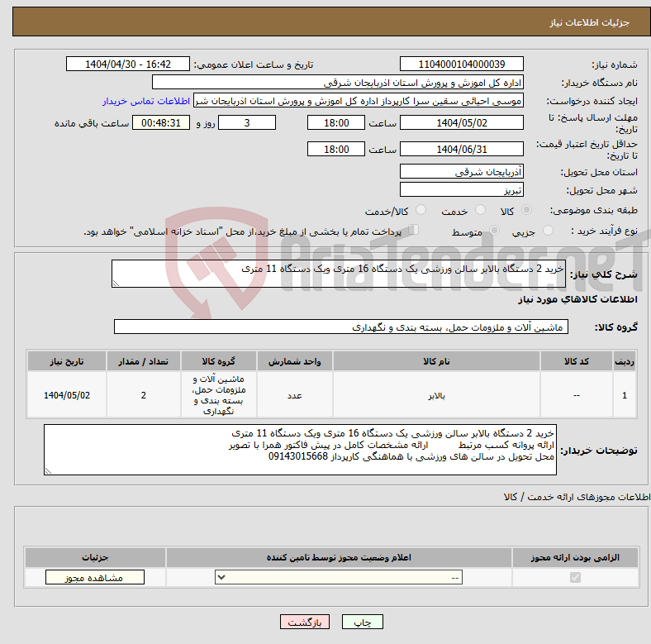Click the remaining days field showing 3

[247, 122]
